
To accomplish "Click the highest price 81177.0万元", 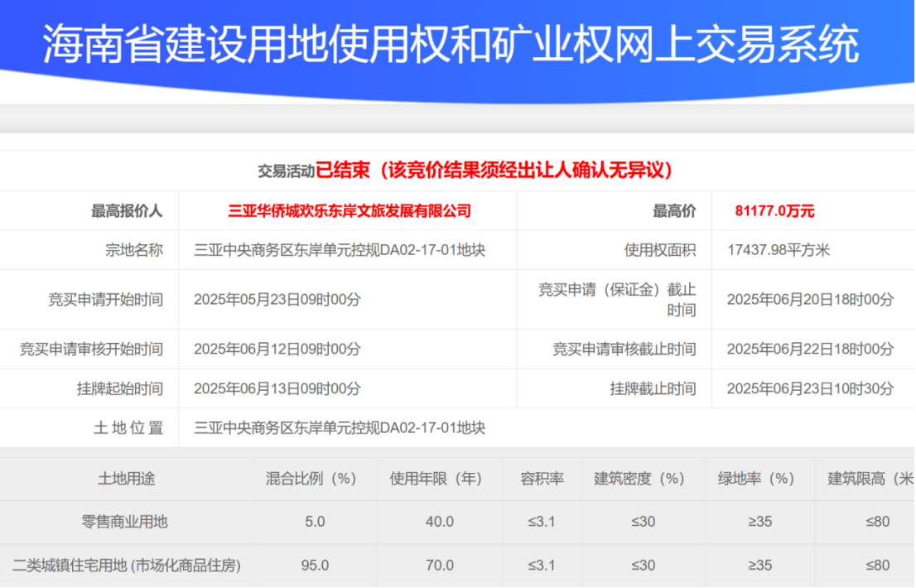I will [774, 211].
